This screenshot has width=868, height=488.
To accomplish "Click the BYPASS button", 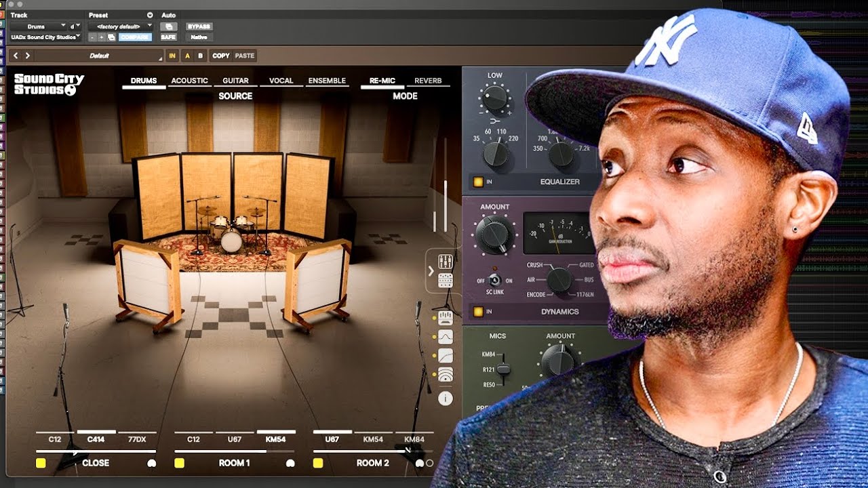I will [x=199, y=26].
